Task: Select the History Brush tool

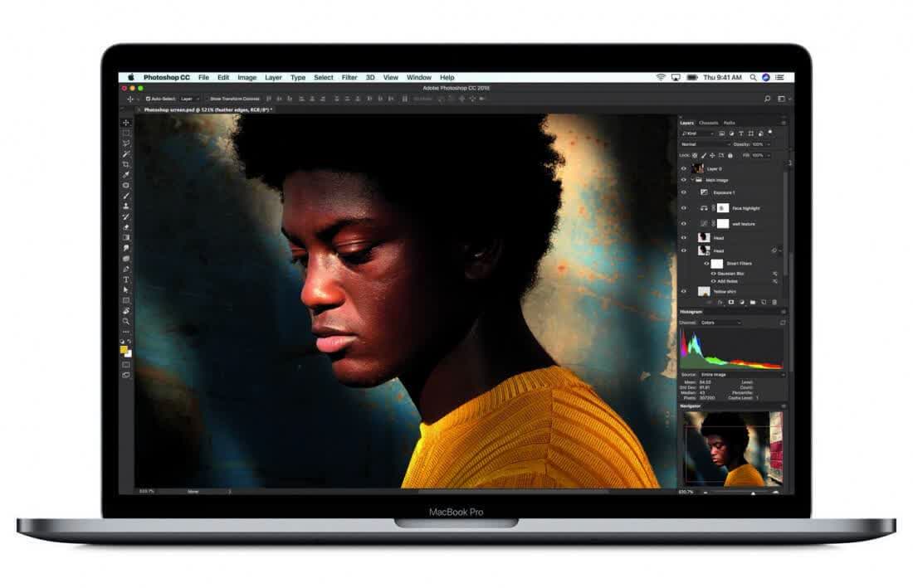Action: click(126, 217)
